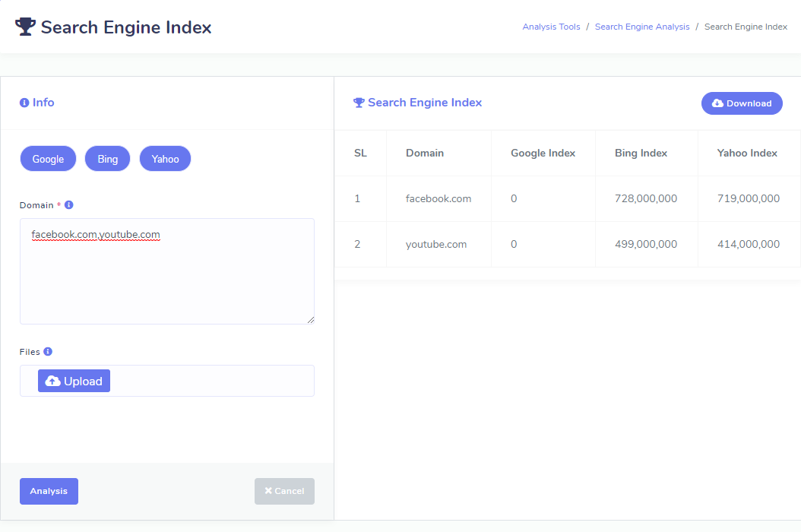Image resolution: width=801 pixels, height=532 pixels.
Task: Click the facebook.com row in results table
Action: tap(438, 198)
